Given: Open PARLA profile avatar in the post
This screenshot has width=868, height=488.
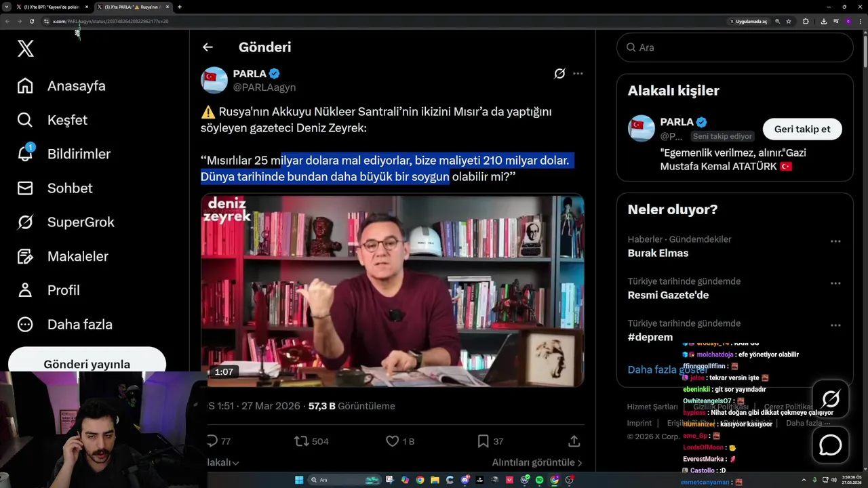Looking at the screenshot, I should pos(214,80).
